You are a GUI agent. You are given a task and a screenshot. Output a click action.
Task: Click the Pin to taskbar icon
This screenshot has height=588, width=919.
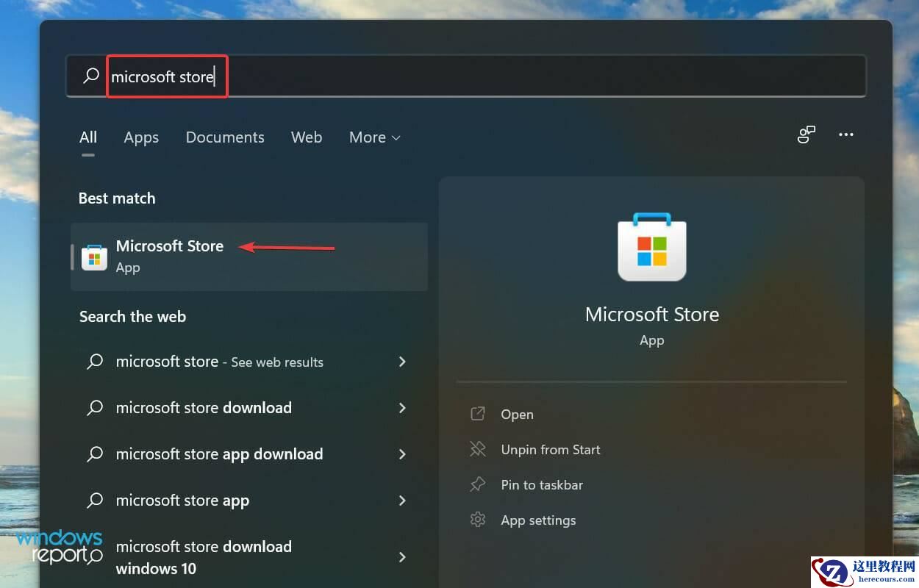click(x=478, y=484)
